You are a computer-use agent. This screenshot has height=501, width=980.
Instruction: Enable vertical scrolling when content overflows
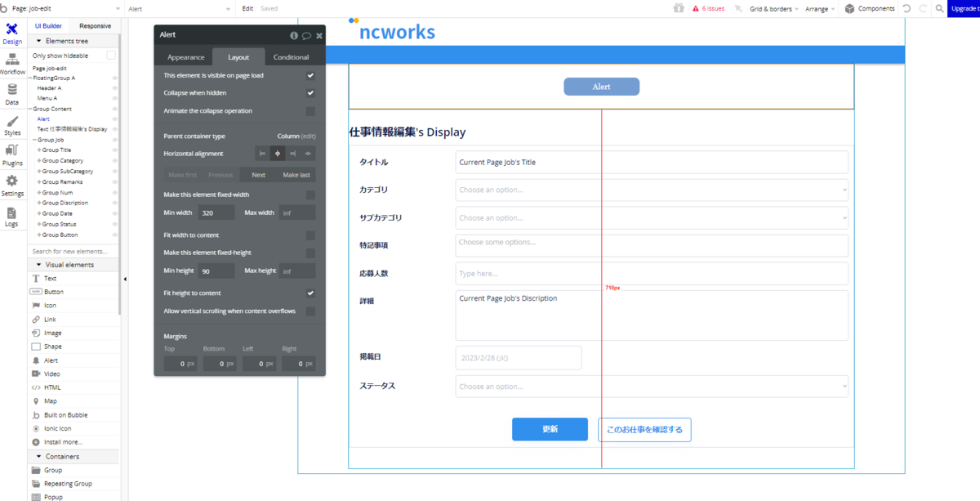310,311
